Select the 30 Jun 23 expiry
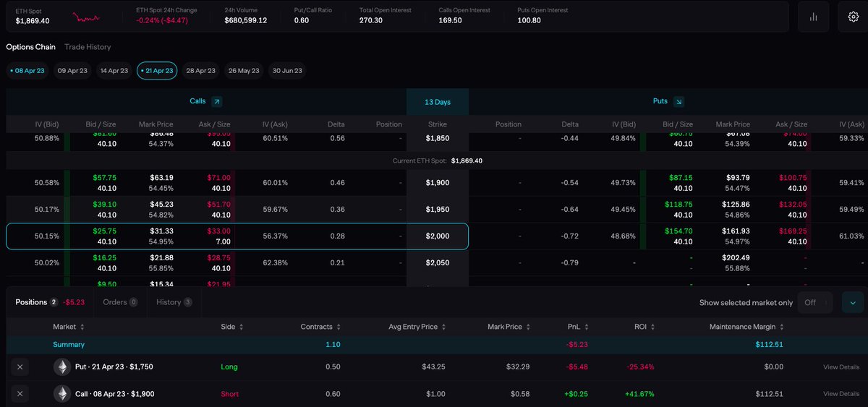Viewport: 868px width, 407px height. click(287, 71)
